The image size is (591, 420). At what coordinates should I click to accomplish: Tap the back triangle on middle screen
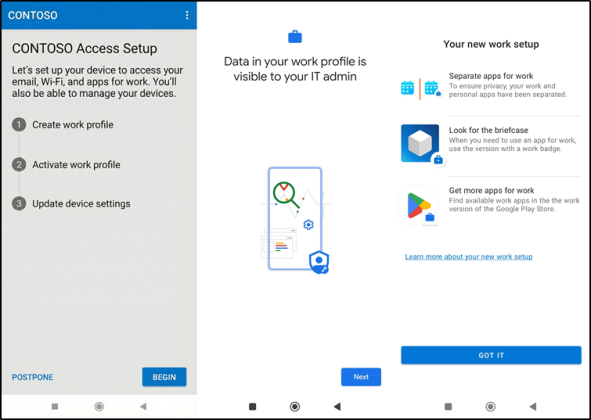pyautogui.click(x=337, y=406)
